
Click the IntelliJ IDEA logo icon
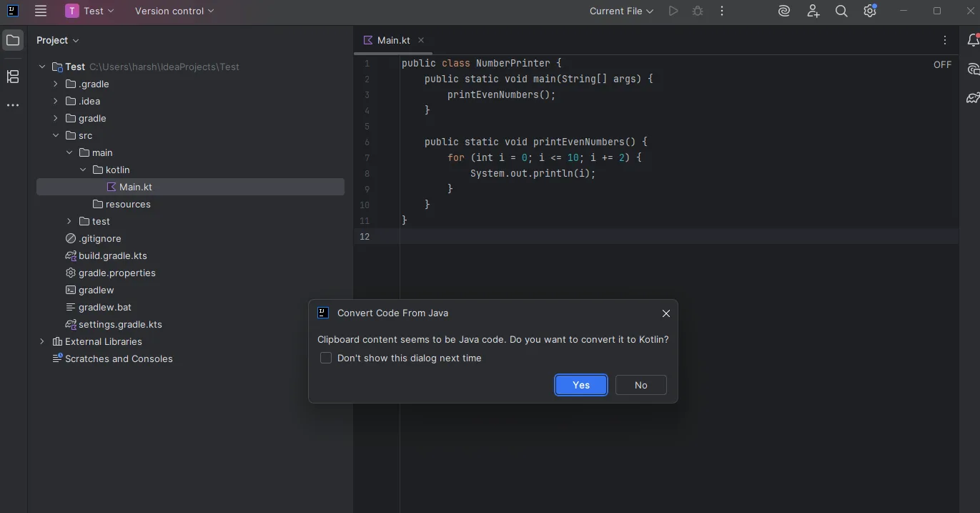(13, 11)
